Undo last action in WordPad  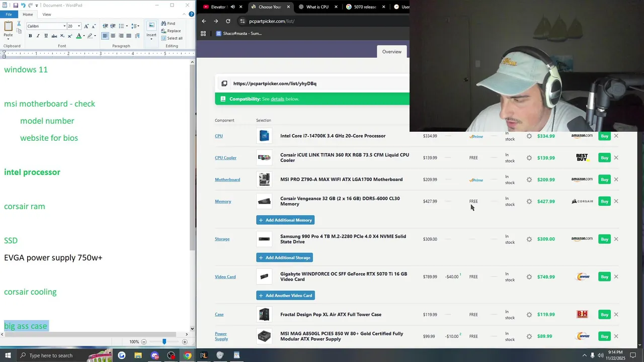coord(23,5)
